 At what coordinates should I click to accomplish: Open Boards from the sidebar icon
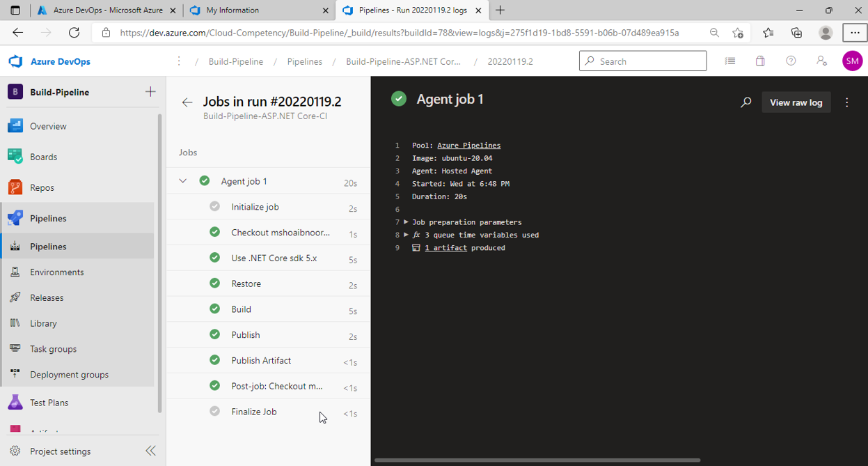(15, 157)
